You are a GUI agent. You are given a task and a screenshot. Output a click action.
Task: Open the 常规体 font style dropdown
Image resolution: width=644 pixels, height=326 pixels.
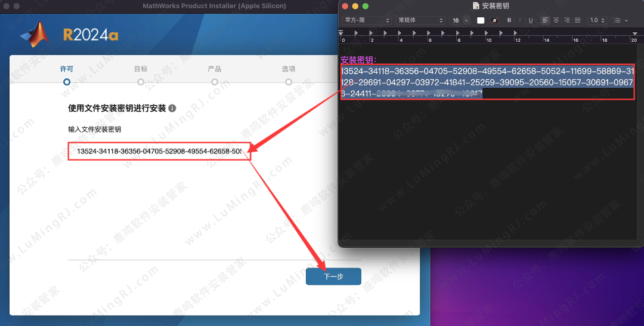(420, 20)
